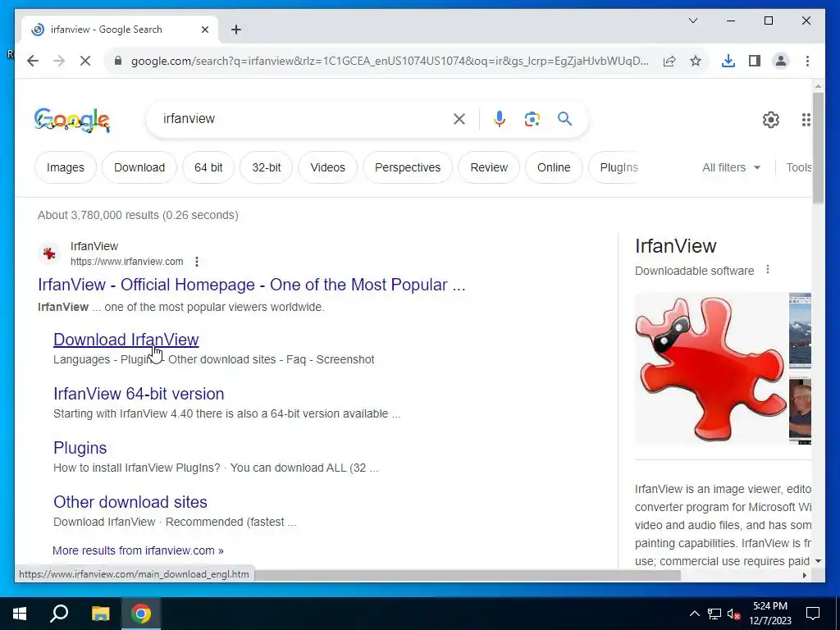The width and height of the screenshot is (840, 630).
Task: Share this page via the share icon
Action: pos(669,61)
